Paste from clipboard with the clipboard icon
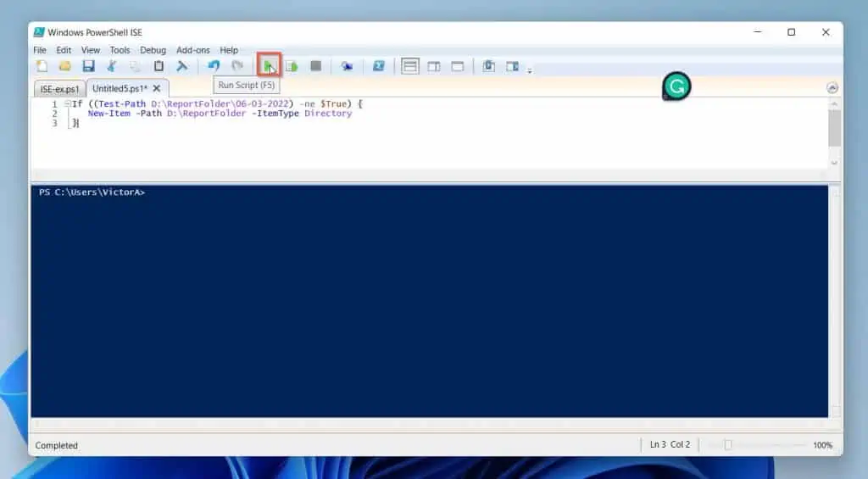The image size is (868, 479). pos(159,66)
